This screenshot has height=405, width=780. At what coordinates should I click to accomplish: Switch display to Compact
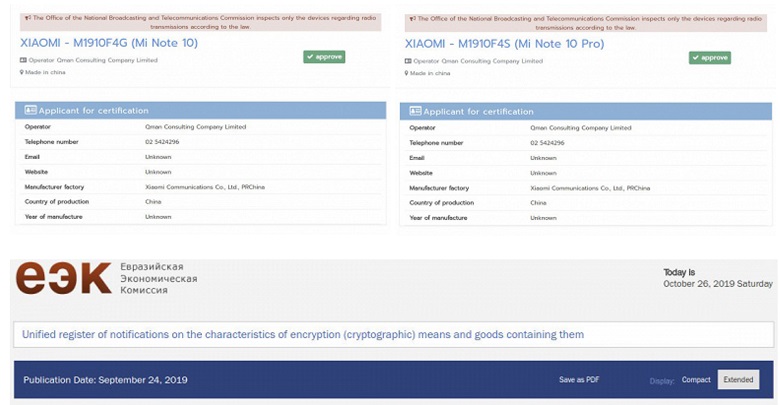pyautogui.click(x=696, y=380)
